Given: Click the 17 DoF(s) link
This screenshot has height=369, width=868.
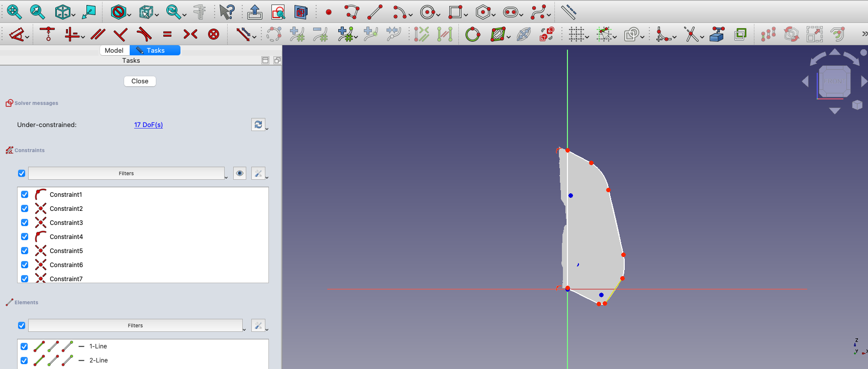Looking at the screenshot, I should point(148,125).
